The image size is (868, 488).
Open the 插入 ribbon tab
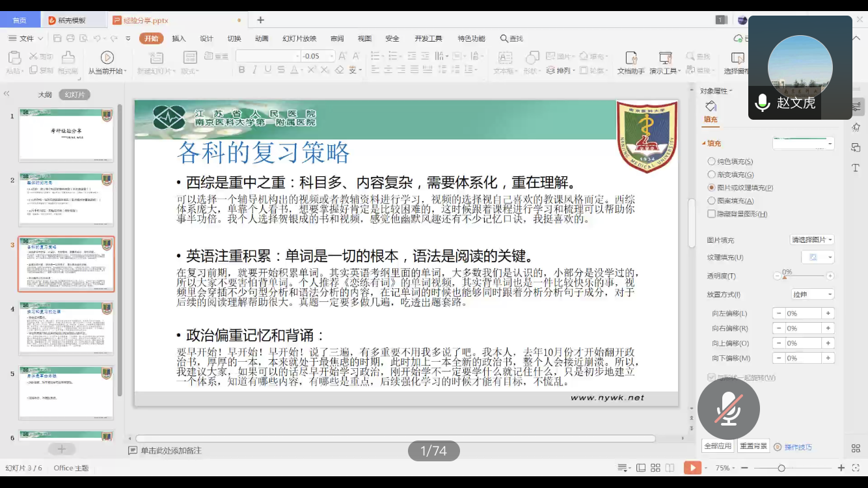179,38
